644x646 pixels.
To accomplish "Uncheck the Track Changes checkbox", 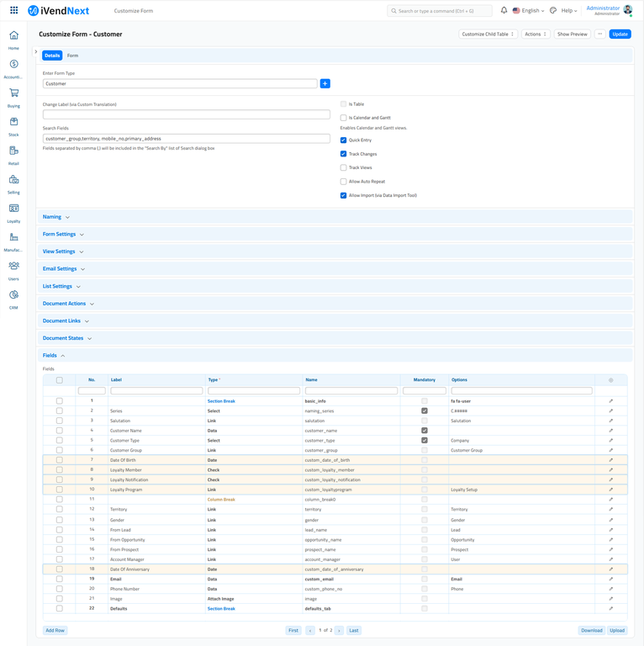I will pyautogui.click(x=343, y=154).
